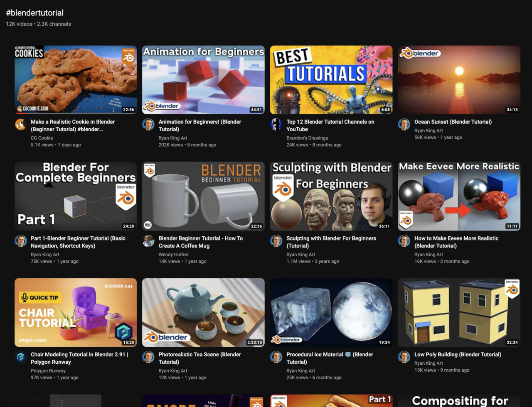
Task: Open 'Procedural Ice Material' video title
Action: tap(330, 358)
